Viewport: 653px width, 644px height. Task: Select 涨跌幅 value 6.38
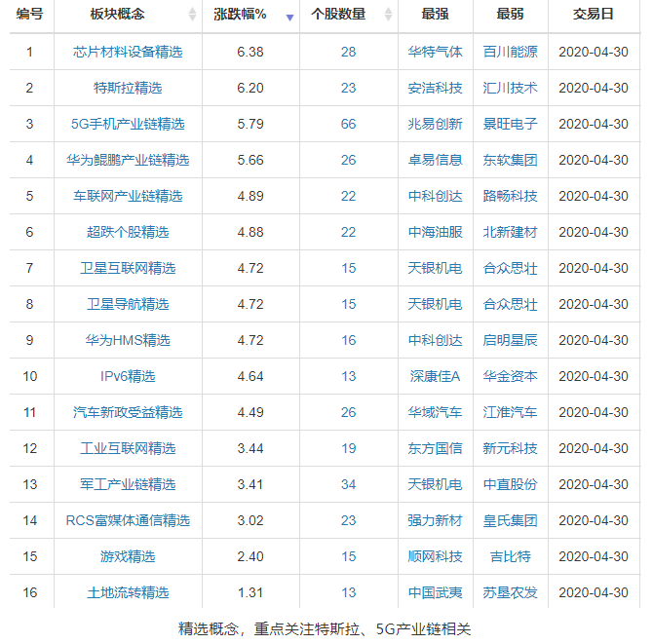(250, 52)
